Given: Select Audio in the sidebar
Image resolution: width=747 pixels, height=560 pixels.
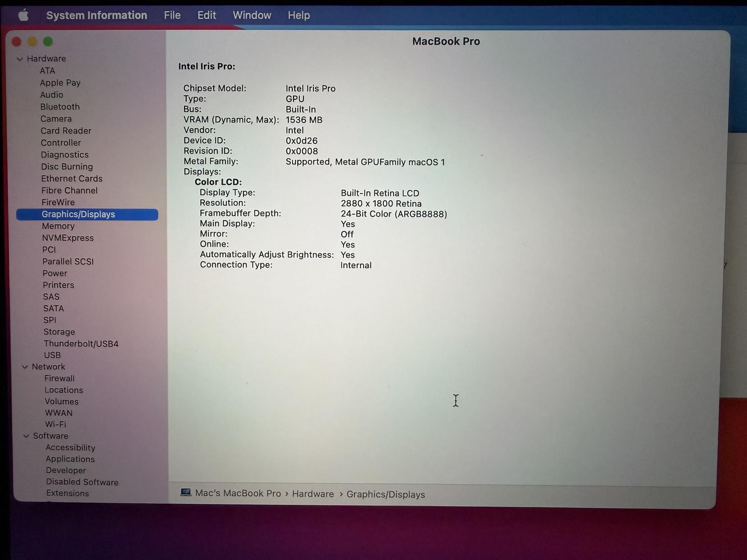Looking at the screenshot, I should pyautogui.click(x=52, y=95).
